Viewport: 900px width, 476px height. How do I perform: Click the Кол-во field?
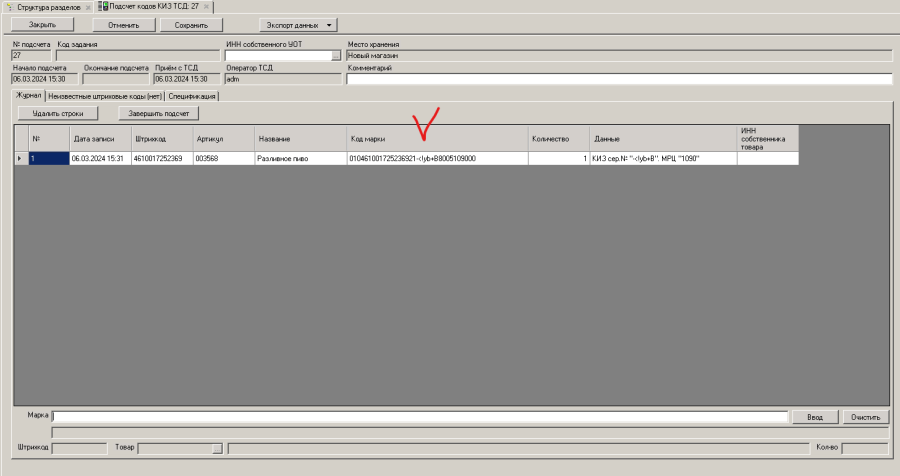[865, 448]
